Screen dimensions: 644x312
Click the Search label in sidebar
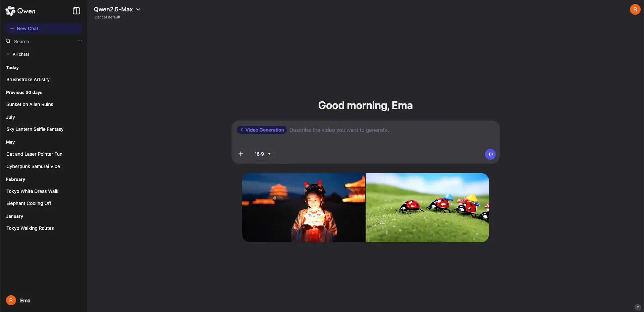pos(21,42)
